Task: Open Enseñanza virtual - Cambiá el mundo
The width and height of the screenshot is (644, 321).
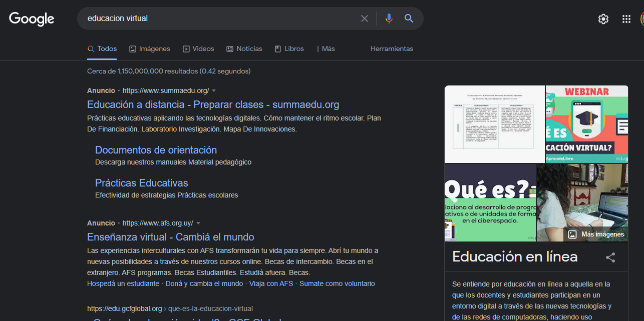Action: (170, 237)
